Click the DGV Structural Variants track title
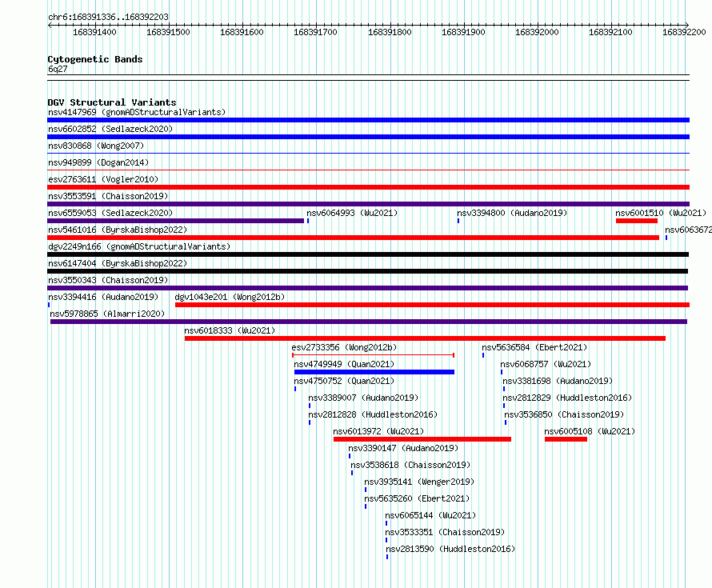The image size is (712, 588). [x=112, y=102]
